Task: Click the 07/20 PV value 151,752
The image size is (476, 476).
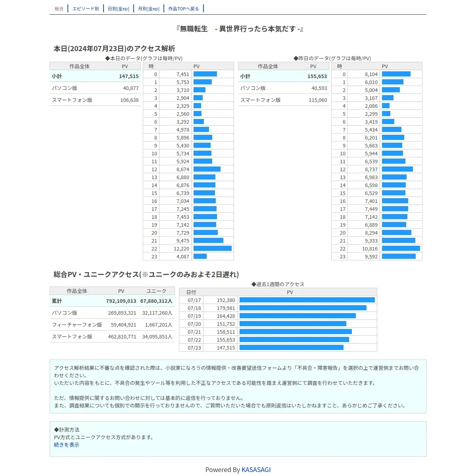Action: coord(226,324)
